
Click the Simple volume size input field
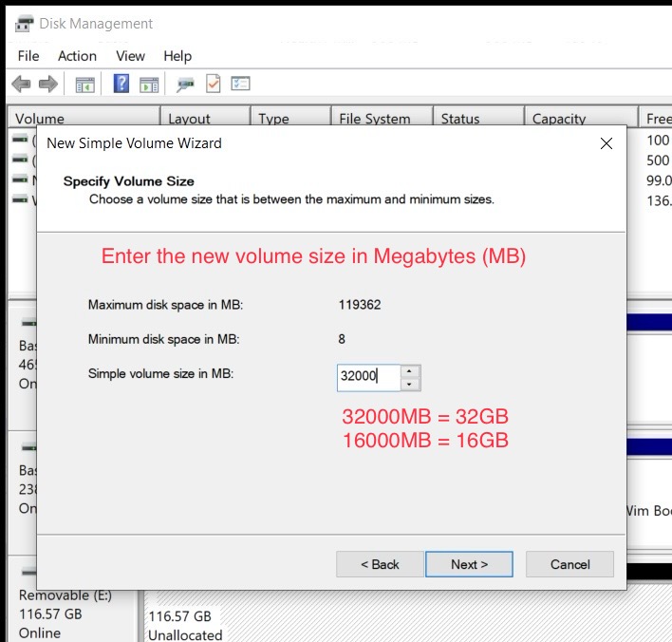tap(367, 377)
